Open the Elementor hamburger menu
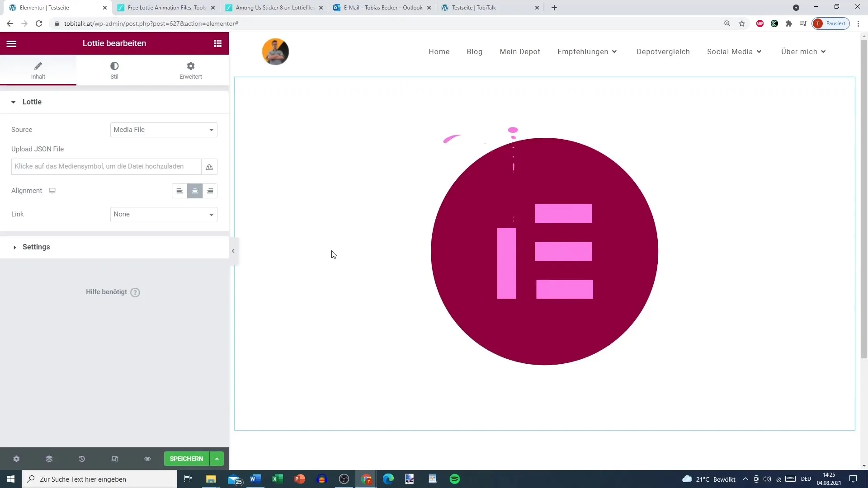This screenshot has width=868, height=488. point(11,43)
